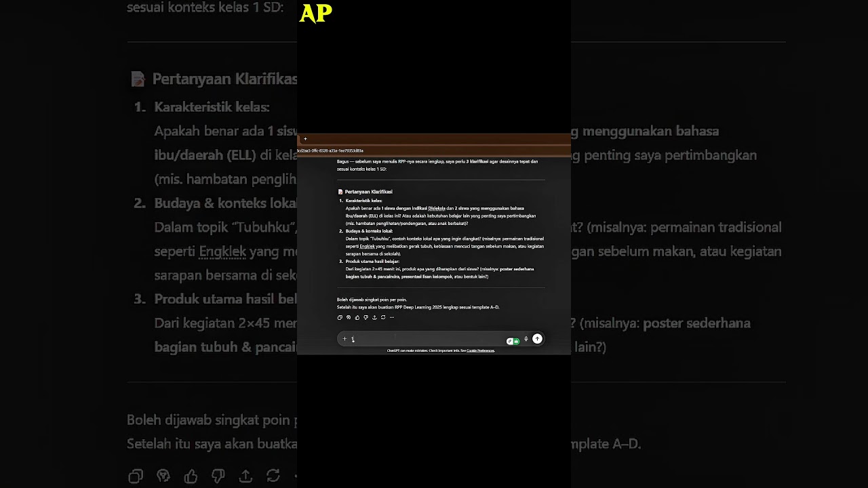
Task: Start voice dictation with microphone icon
Action: (x=526, y=339)
